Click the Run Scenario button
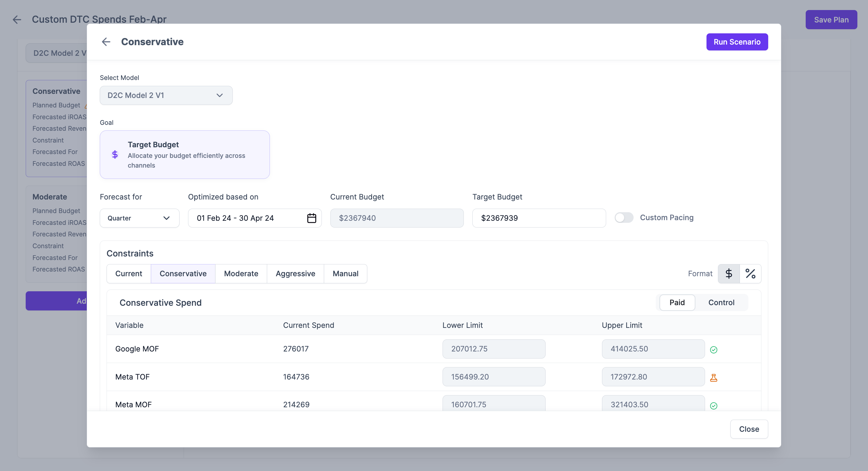The height and width of the screenshot is (471, 868). pyautogui.click(x=737, y=42)
